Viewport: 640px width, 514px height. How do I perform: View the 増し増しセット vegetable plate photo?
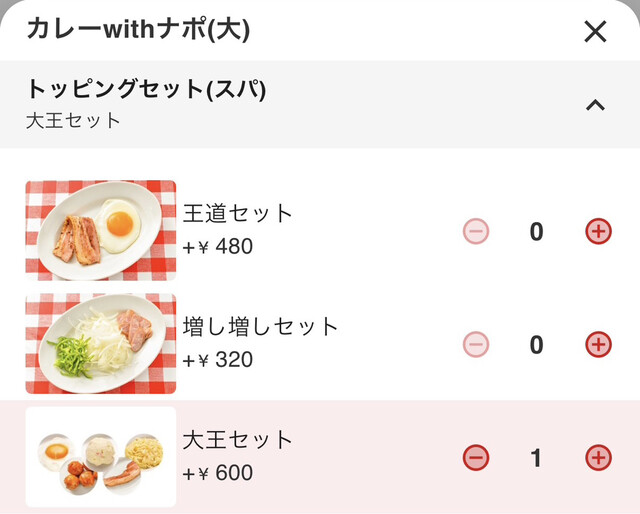[101, 343]
